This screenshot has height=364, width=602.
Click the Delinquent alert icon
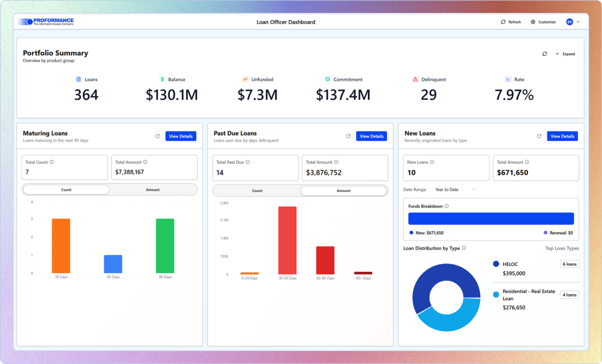coord(416,79)
